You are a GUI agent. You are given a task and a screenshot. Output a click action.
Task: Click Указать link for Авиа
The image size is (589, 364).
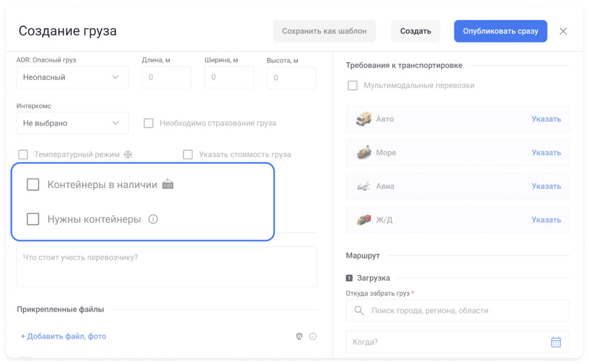coord(546,186)
